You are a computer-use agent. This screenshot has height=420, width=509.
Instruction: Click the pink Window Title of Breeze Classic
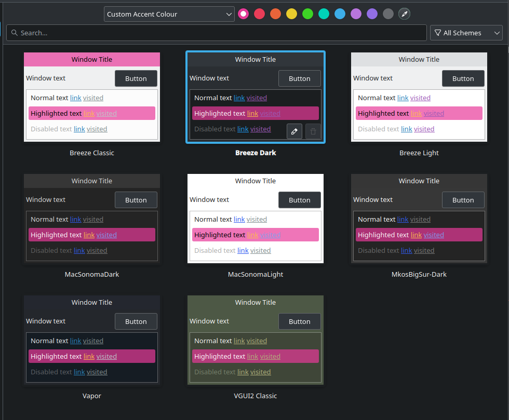pyautogui.click(x=92, y=59)
